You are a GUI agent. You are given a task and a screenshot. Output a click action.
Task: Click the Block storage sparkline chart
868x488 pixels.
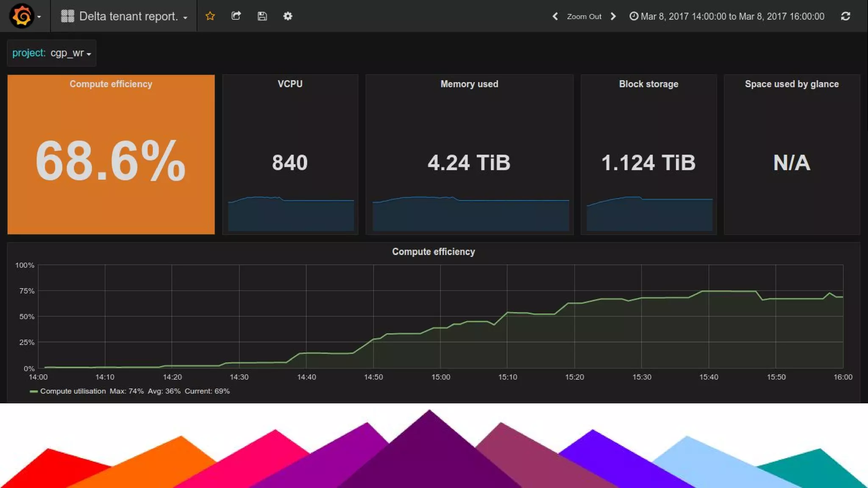tap(649, 214)
